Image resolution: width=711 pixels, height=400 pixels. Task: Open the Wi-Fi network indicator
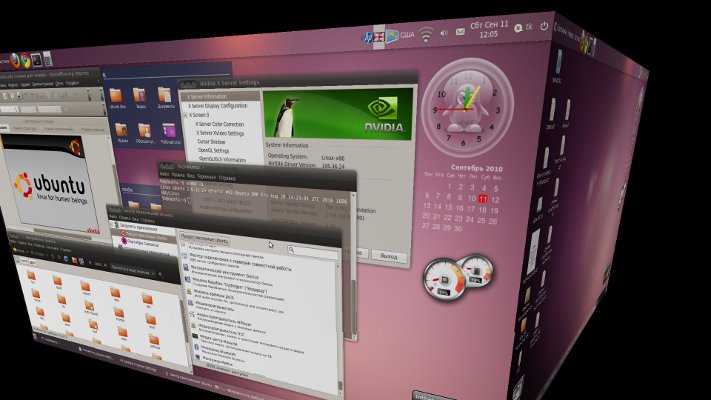coord(426,35)
